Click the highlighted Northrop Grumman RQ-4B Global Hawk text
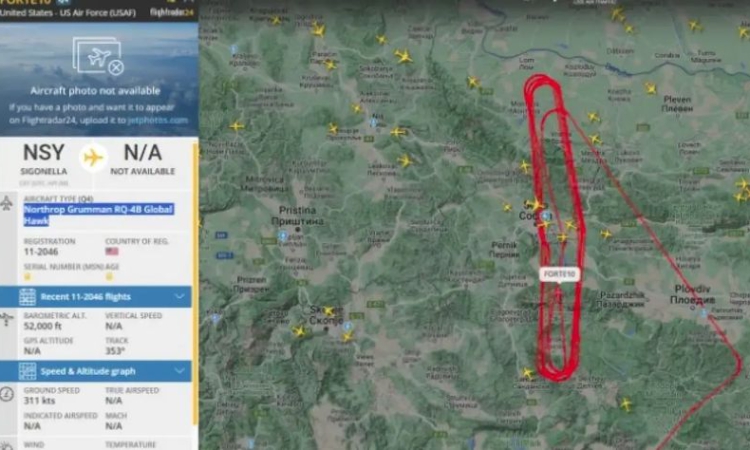This screenshot has height=450, width=750. pos(98,215)
